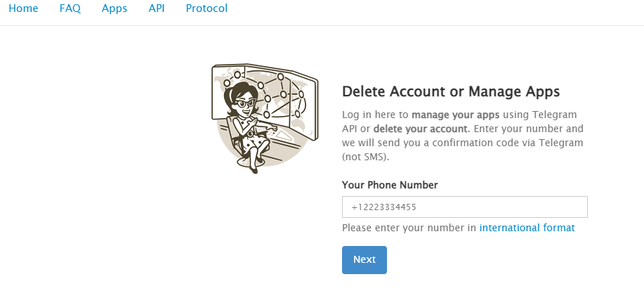The width and height of the screenshot is (644, 298).
Task: Click the bold 'delete your account' text
Action: [420, 129]
